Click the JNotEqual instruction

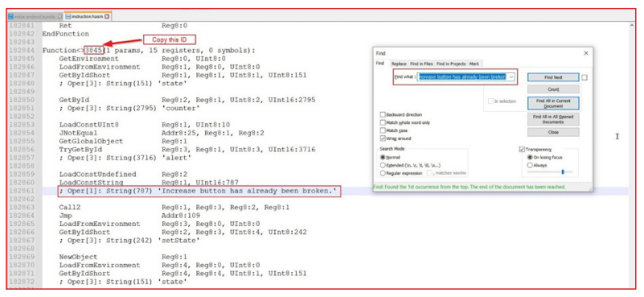(x=79, y=133)
